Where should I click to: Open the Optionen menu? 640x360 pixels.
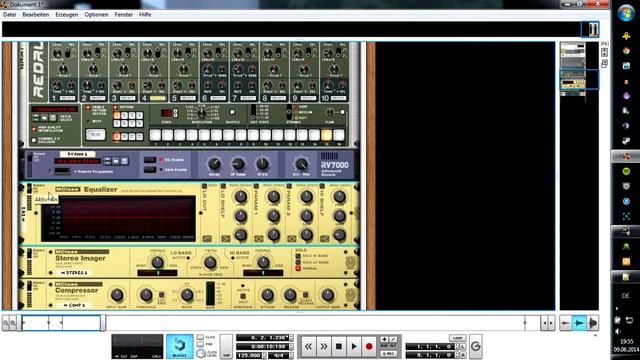click(x=96, y=14)
